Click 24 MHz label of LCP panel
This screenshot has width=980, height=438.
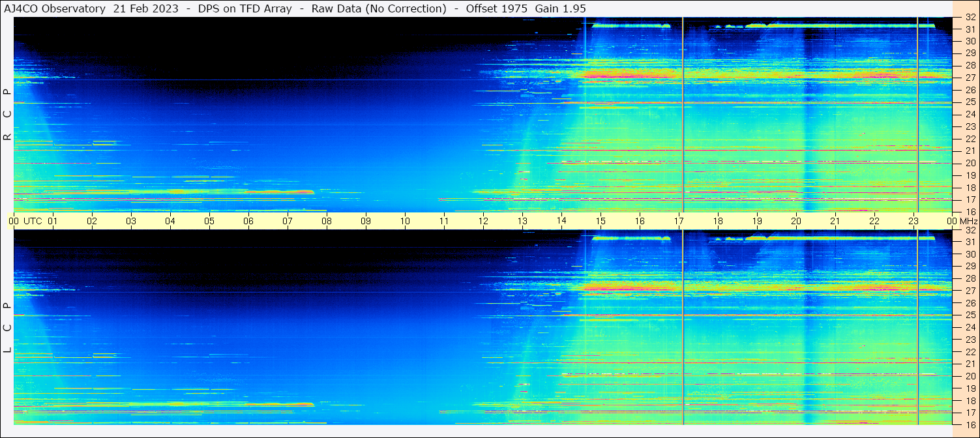coord(970,327)
